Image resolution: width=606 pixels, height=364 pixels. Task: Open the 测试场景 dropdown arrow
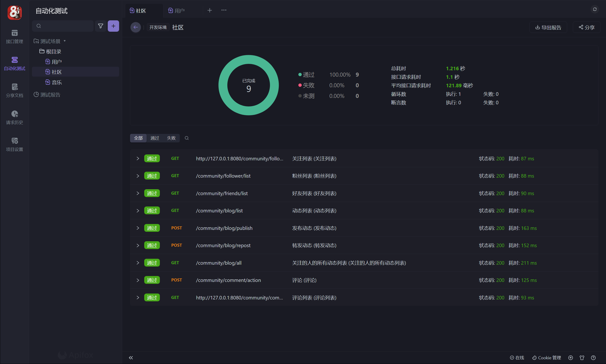tap(65, 41)
